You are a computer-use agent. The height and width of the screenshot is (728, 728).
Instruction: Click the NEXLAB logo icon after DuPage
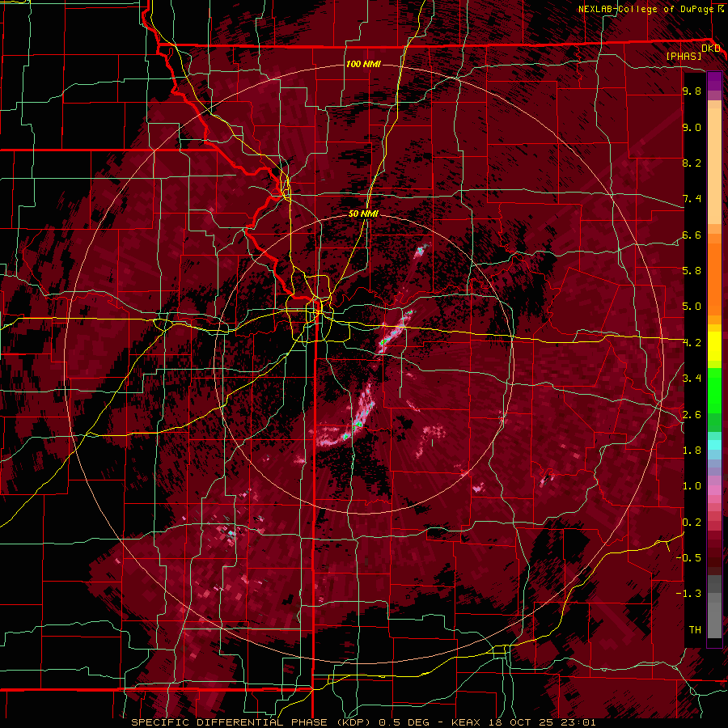720,9
